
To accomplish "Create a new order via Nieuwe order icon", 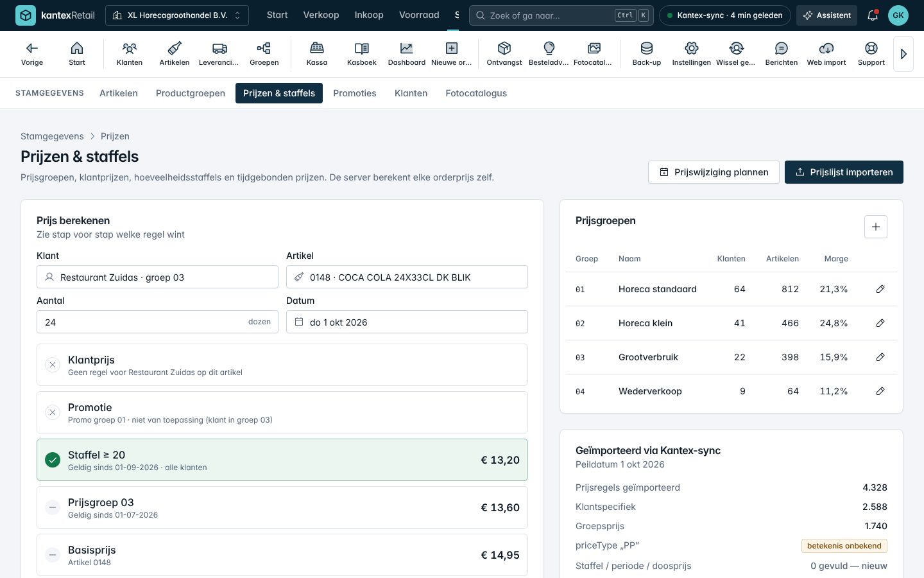I will 452,54.
